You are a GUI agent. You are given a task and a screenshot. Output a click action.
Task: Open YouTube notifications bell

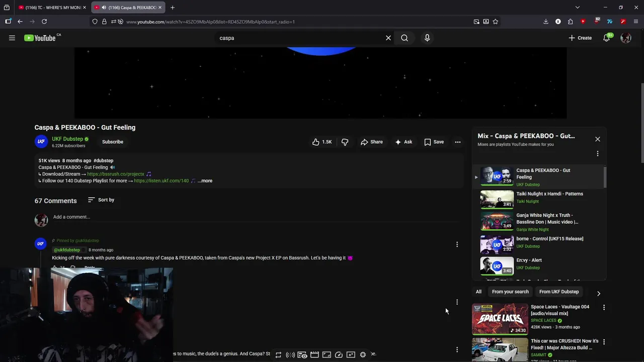tap(607, 38)
